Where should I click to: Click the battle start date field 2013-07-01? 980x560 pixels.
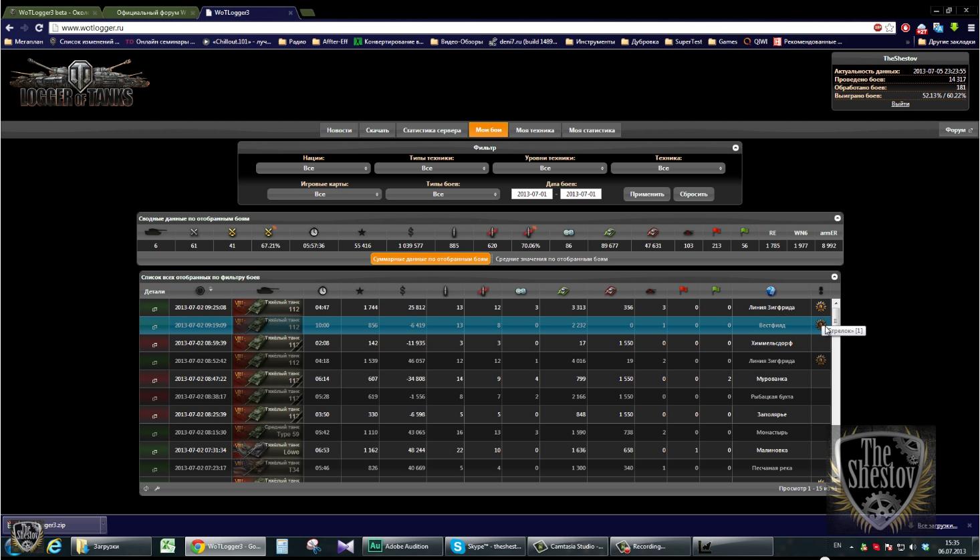click(532, 194)
